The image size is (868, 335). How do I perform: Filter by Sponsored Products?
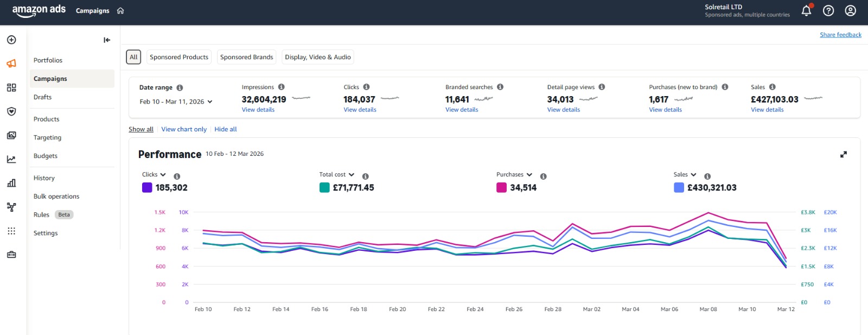click(179, 57)
